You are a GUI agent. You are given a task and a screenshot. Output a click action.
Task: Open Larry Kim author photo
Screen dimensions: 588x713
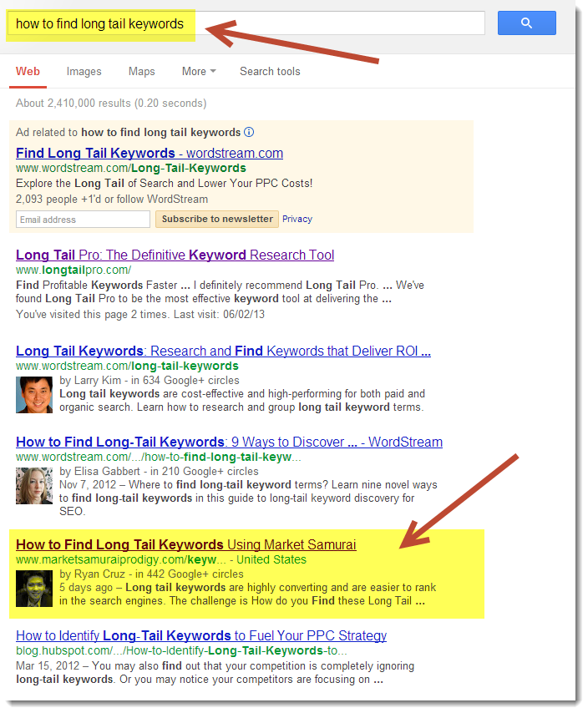[x=34, y=395]
